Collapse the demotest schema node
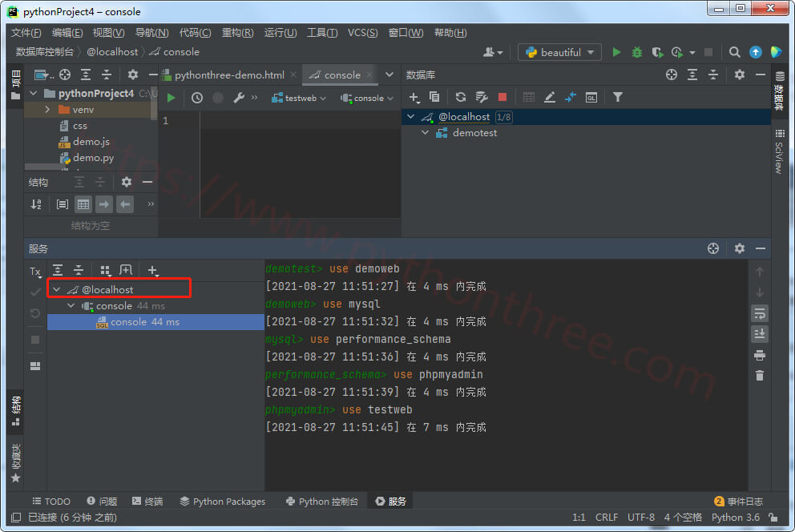 pyautogui.click(x=425, y=133)
